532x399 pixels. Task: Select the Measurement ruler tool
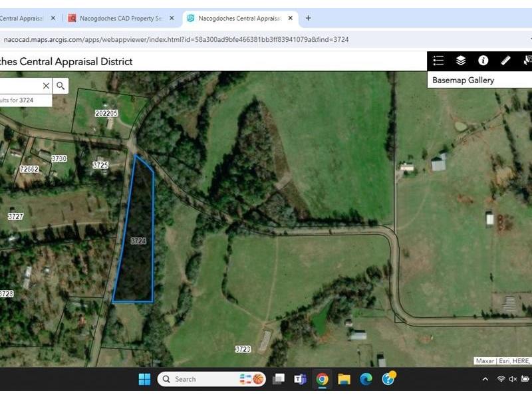505,61
